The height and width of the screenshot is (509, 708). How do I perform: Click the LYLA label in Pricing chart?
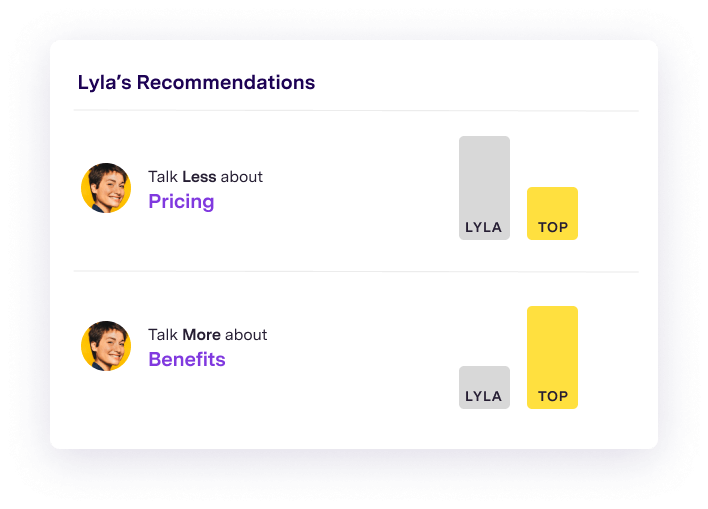(x=484, y=227)
